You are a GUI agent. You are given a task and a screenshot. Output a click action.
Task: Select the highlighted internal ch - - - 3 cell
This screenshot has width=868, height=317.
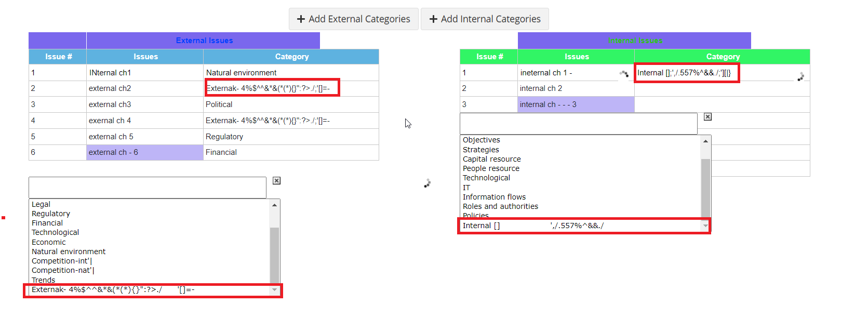point(576,104)
